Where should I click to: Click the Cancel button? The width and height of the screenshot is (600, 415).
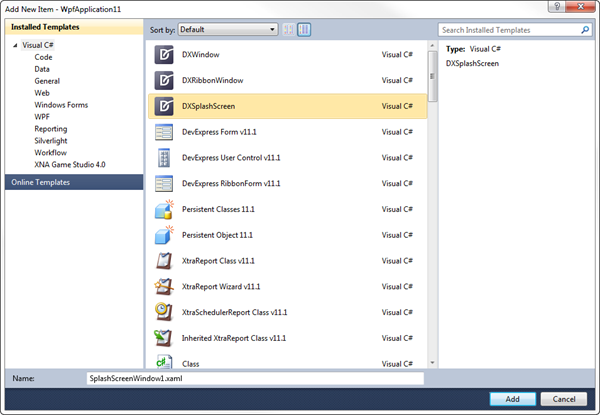[564, 399]
